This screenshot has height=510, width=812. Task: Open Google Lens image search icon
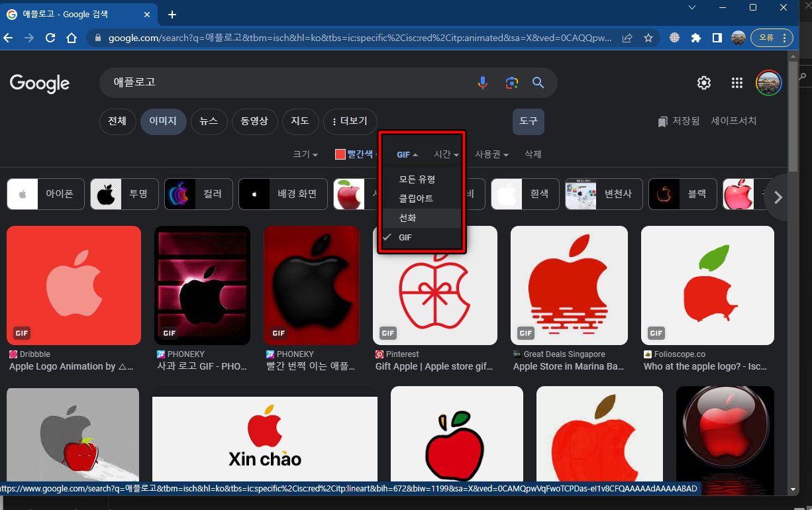tap(511, 83)
